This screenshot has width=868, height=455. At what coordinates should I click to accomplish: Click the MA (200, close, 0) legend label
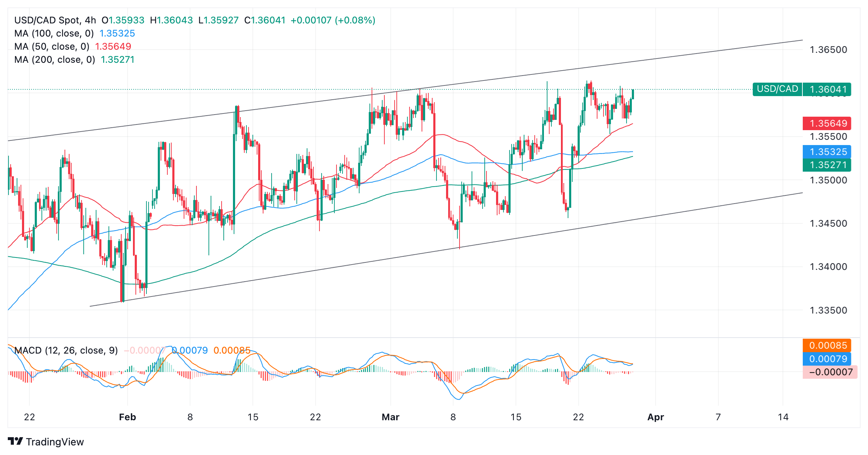point(55,60)
